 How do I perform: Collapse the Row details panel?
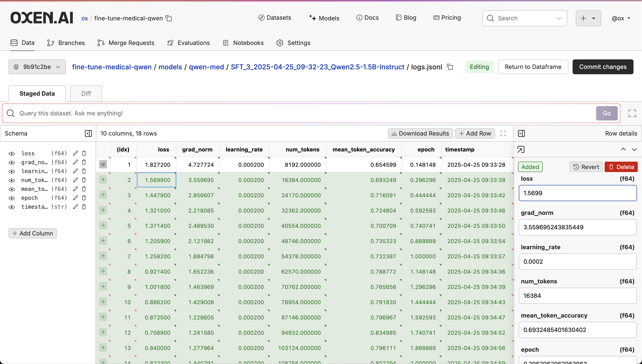tap(521, 133)
